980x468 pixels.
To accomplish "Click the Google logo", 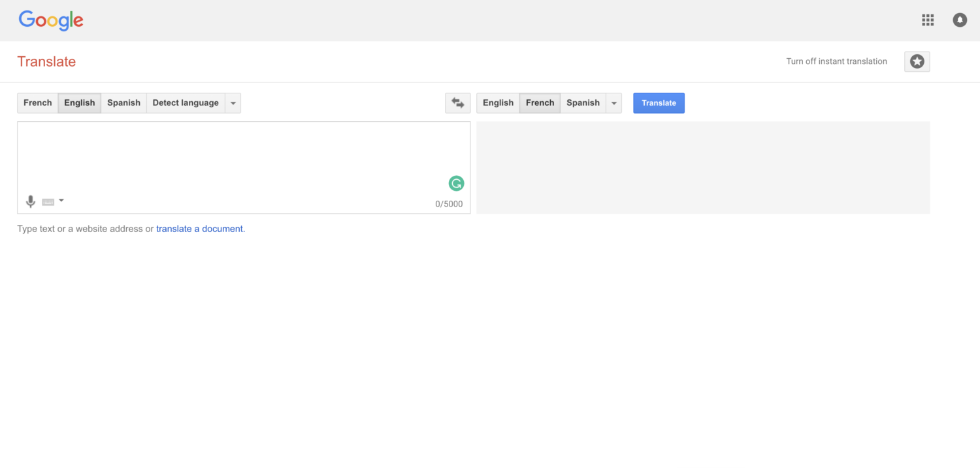I will coord(51,20).
